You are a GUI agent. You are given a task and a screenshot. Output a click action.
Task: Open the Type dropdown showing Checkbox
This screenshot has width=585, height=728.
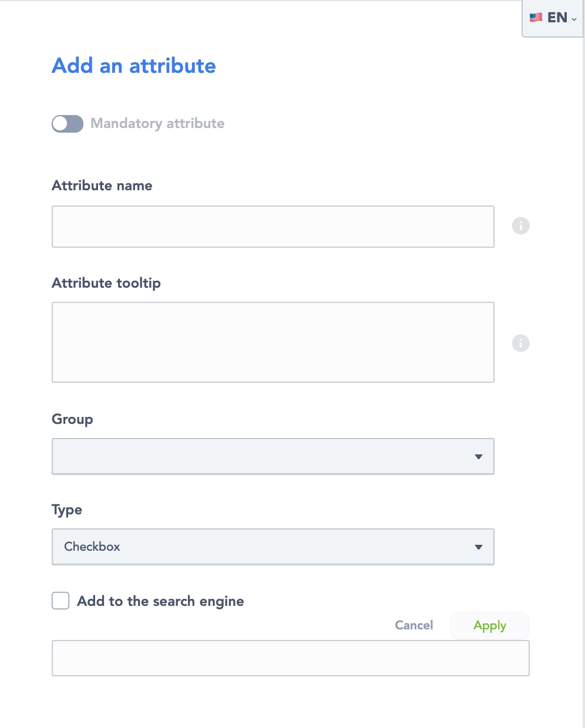[x=273, y=547]
